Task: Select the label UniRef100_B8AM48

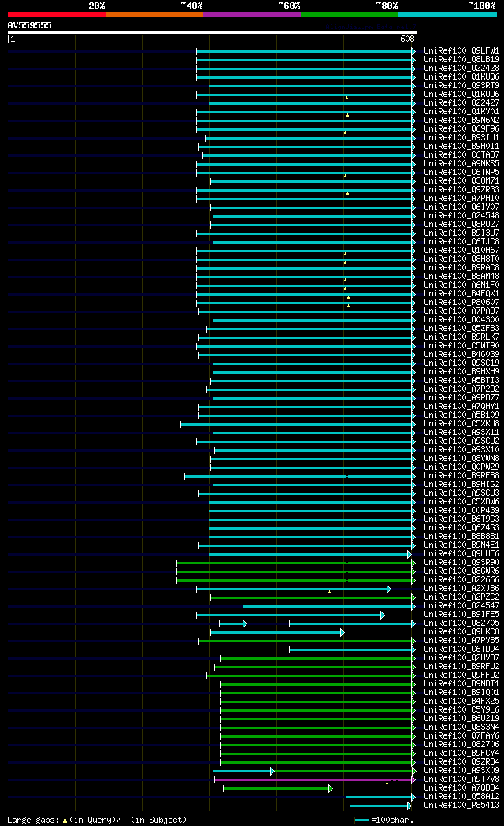Action: tap(461, 276)
